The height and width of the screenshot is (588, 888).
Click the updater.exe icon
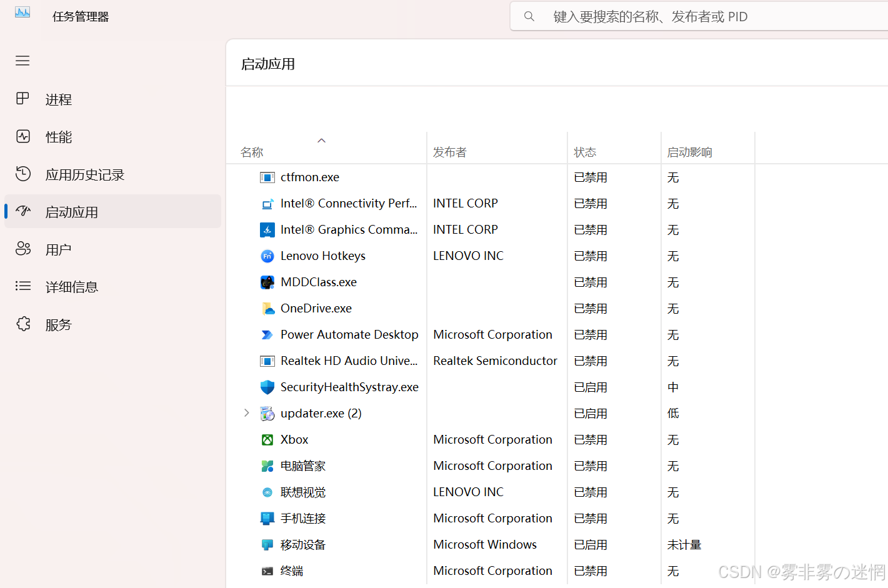(x=267, y=414)
